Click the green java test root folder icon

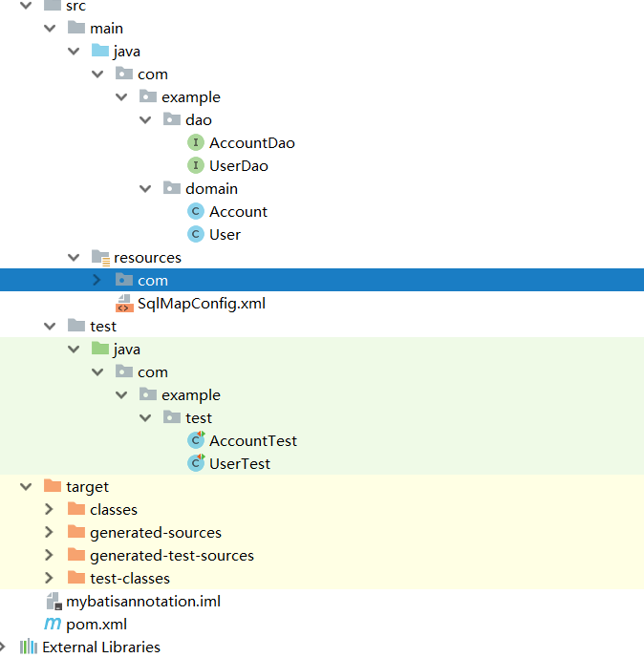[100, 348]
